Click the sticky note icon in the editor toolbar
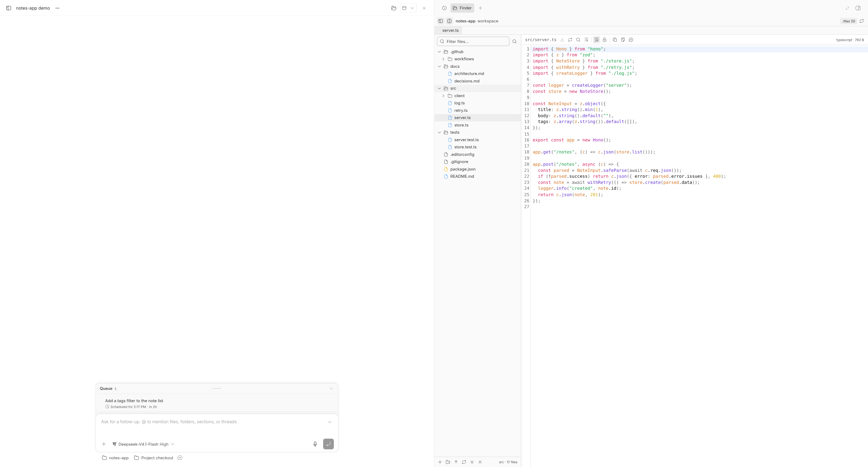 coord(623,40)
